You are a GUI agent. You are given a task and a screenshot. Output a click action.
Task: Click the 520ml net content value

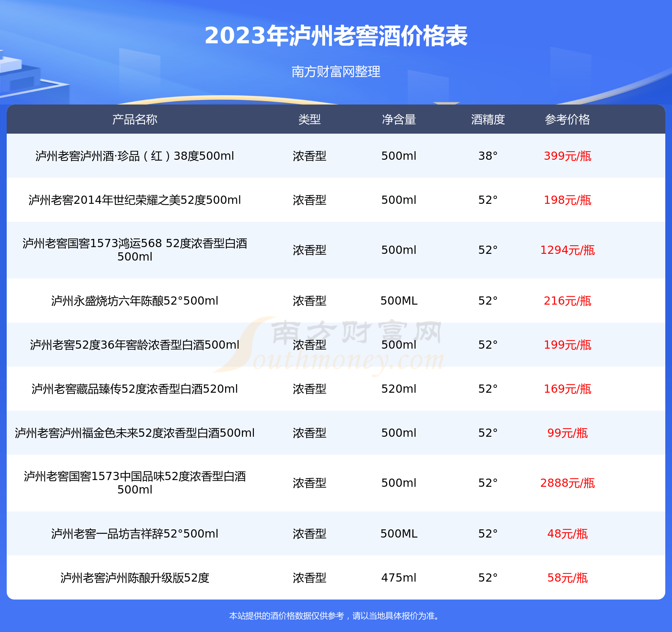click(399, 389)
